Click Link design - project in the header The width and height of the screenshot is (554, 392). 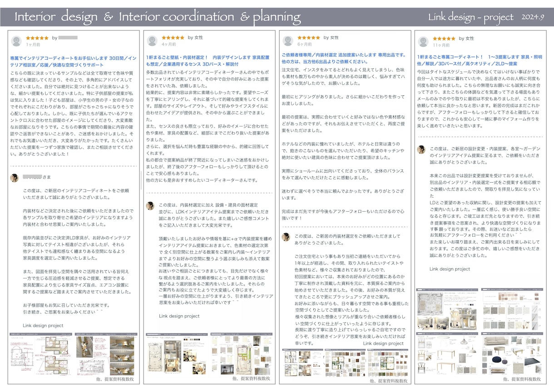click(x=471, y=18)
